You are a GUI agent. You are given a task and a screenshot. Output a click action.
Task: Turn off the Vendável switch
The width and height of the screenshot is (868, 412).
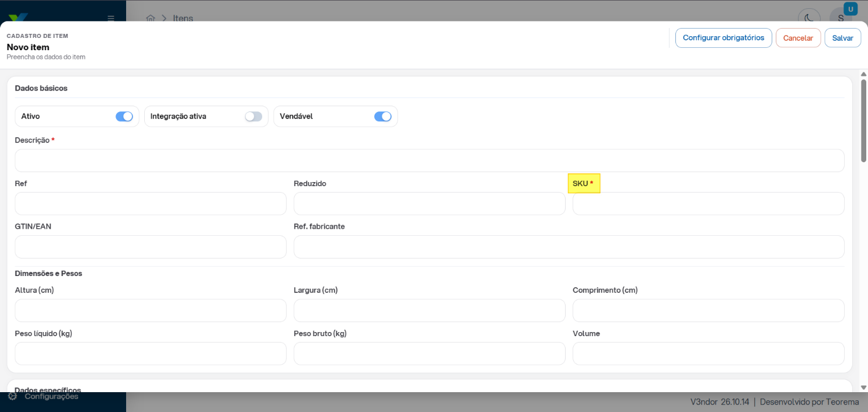(383, 116)
